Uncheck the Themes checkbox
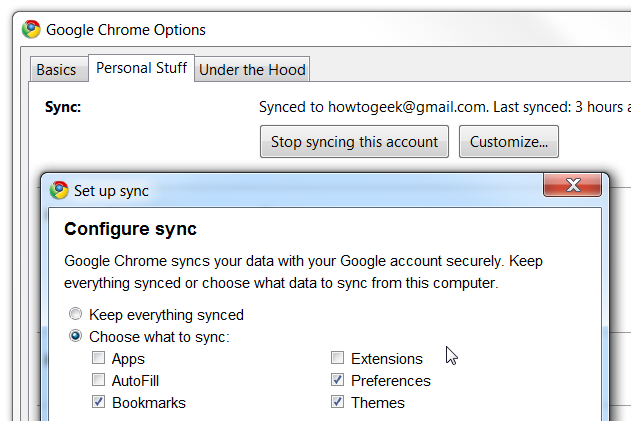Screen dimensions: 631x421 338,403
